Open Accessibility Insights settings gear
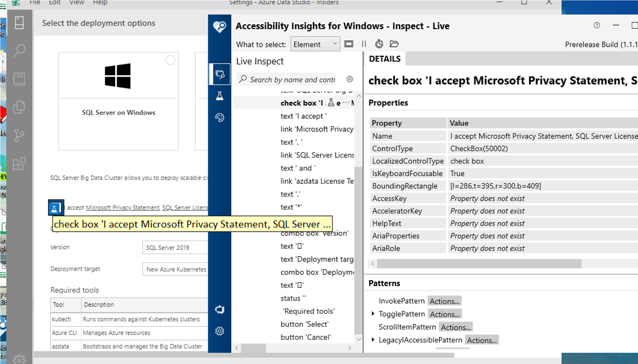 coord(219,331)
